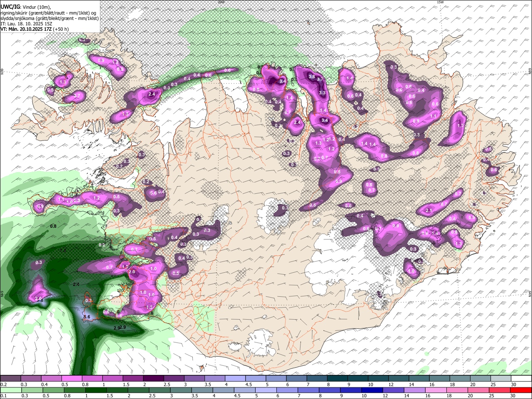532x399 pixels.
Task: Click the initial time 'IT: Lau. 18. 10. 2025 15Z'
Action: click(x=26, y=24)
